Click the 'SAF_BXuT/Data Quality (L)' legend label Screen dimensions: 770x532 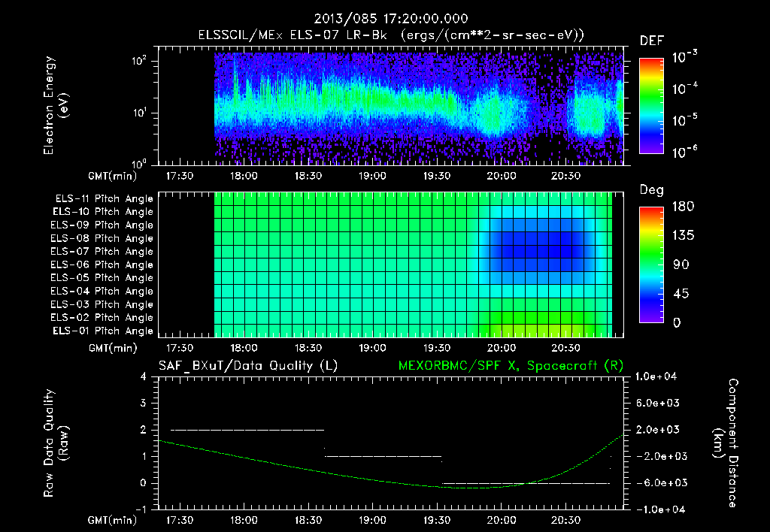coord(248,366)
